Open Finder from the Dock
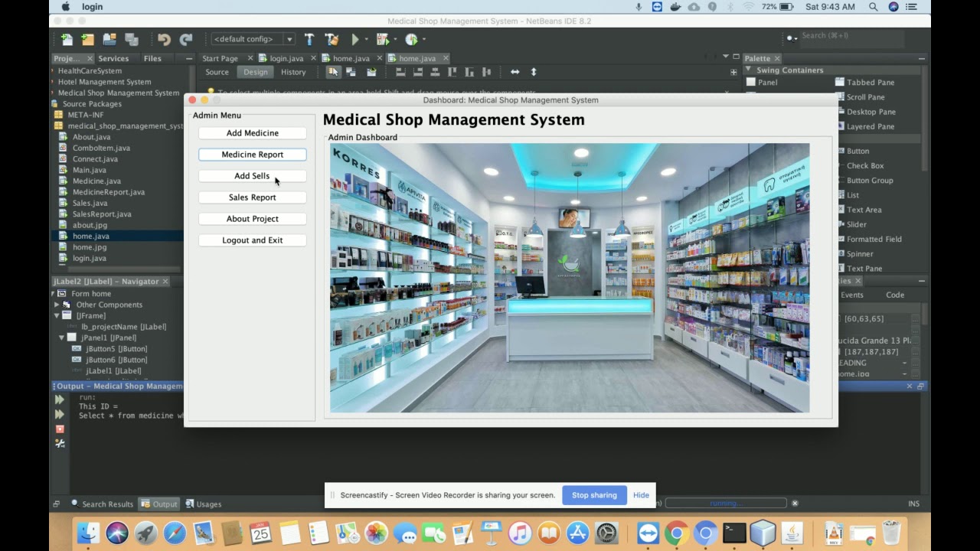Screen dimensions: 980x551 [88, 533]
